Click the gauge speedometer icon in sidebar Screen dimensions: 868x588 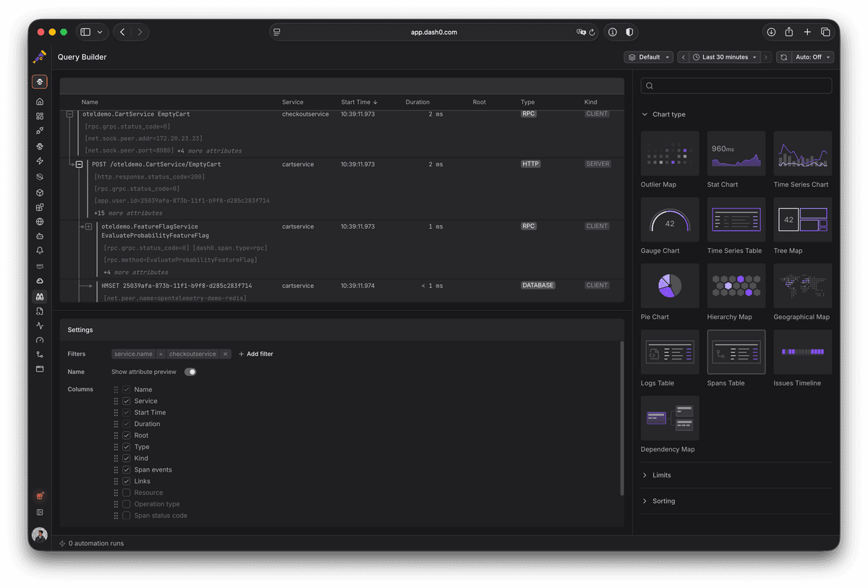(x=40, y=340)
